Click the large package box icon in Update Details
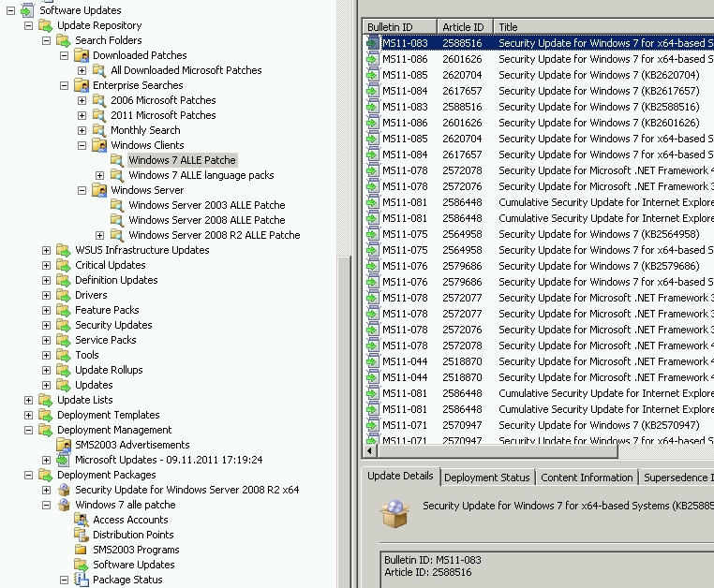Viewport: 714px width, 588px height. tap(394, 514)
